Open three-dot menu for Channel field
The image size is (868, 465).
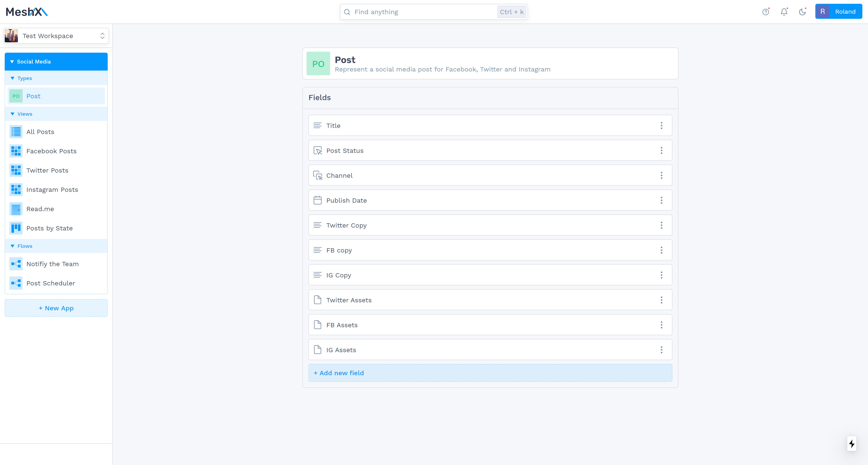coord(661,176)
